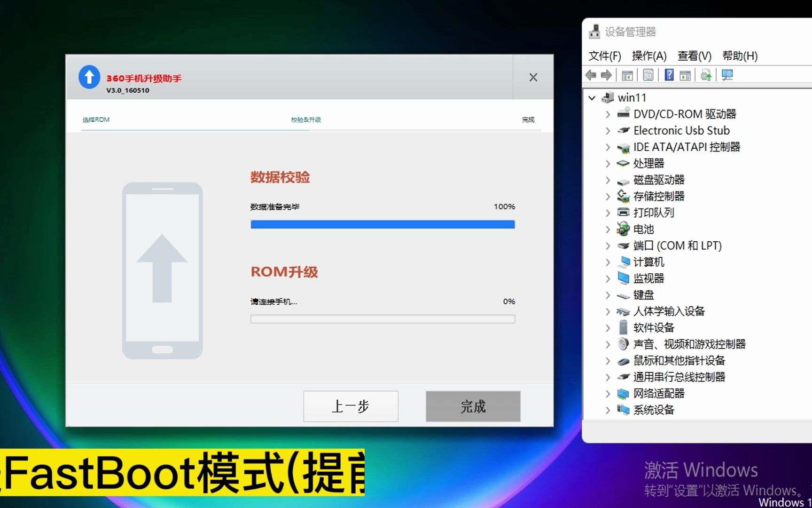
Task: Open the Properties toolbar icon in Device Manager
Action: (x=648, y=75)
